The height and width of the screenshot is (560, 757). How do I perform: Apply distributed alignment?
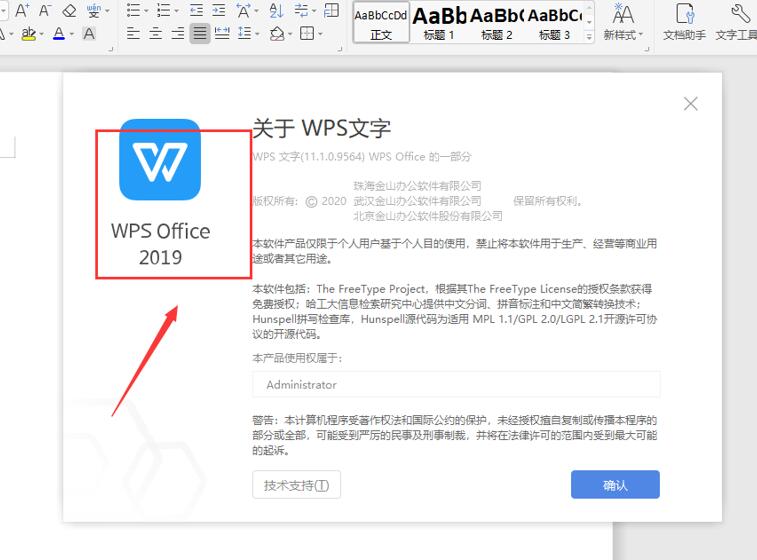tap(222, 33)
